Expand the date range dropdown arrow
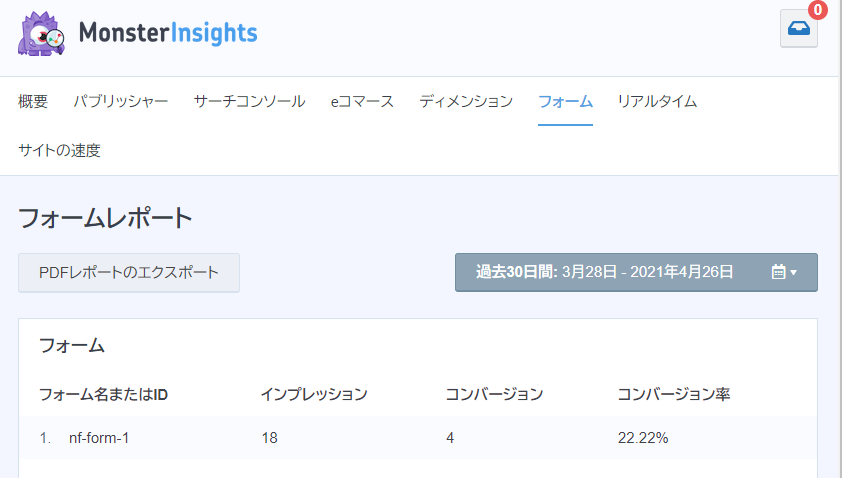The image size is (842, 478). coord(794,272)
